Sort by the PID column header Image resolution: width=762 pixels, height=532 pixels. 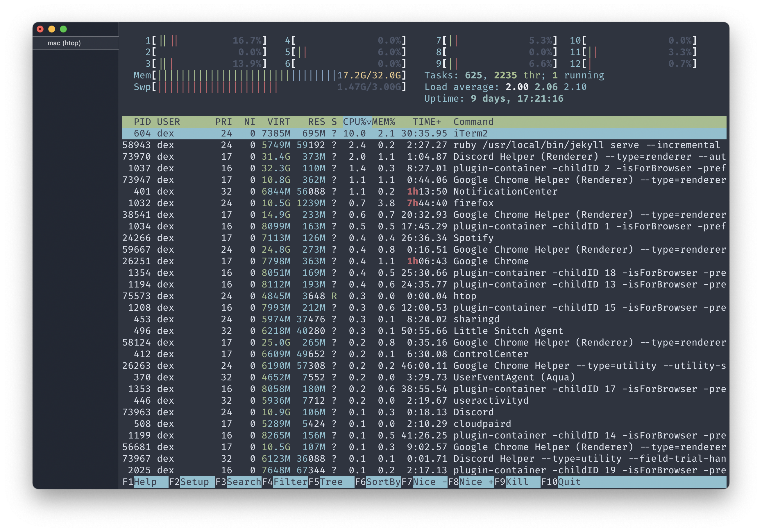point(142,122)
